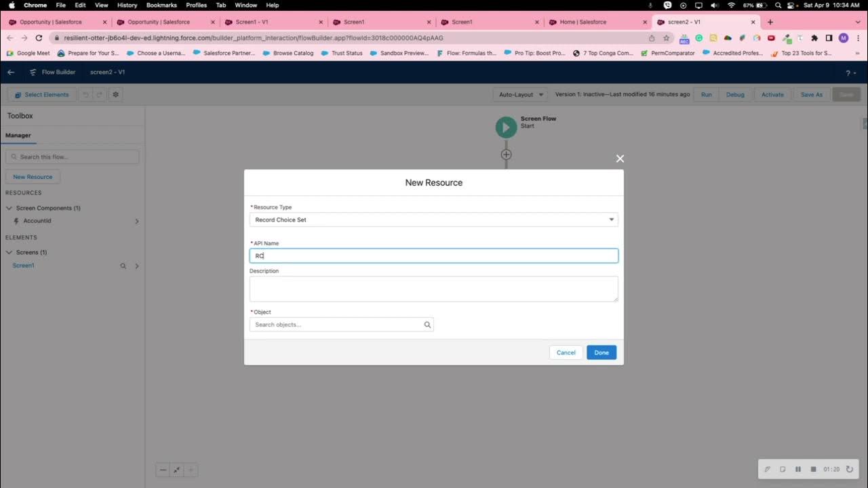This screenshot has height=488, width=868.
Task: Click the plus add-element node under Start
Action: [506, 155]
